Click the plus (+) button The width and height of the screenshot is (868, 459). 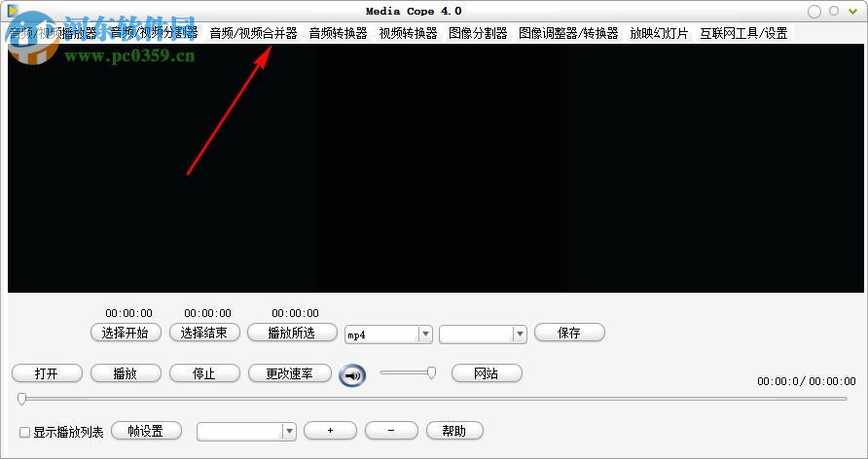(330, 430)
